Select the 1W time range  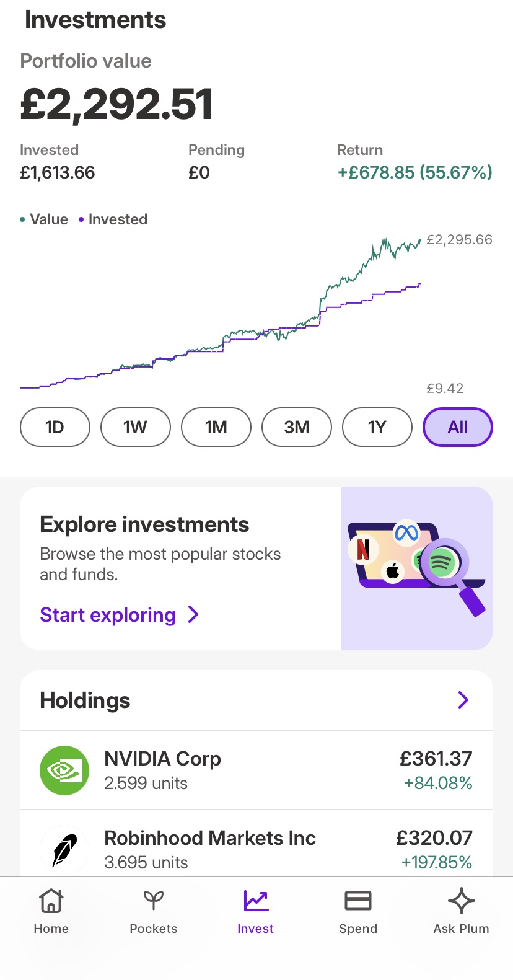point(135,427)
